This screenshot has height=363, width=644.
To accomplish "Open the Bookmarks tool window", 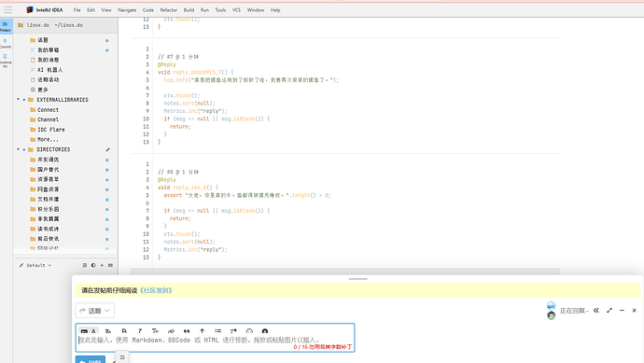I will click(6, 60).
